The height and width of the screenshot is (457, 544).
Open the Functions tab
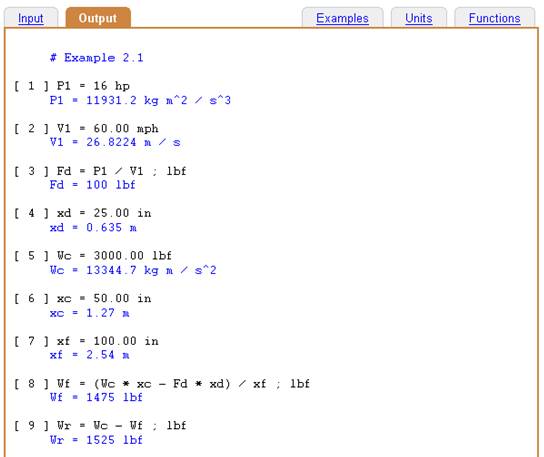[x=494, y=18]
